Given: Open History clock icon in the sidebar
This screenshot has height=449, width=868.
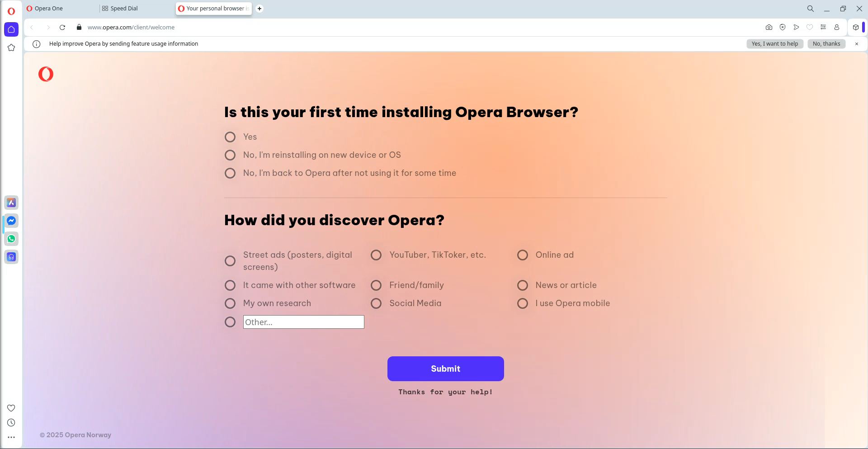Looking at the screenshot, I should tap(11, 423).
